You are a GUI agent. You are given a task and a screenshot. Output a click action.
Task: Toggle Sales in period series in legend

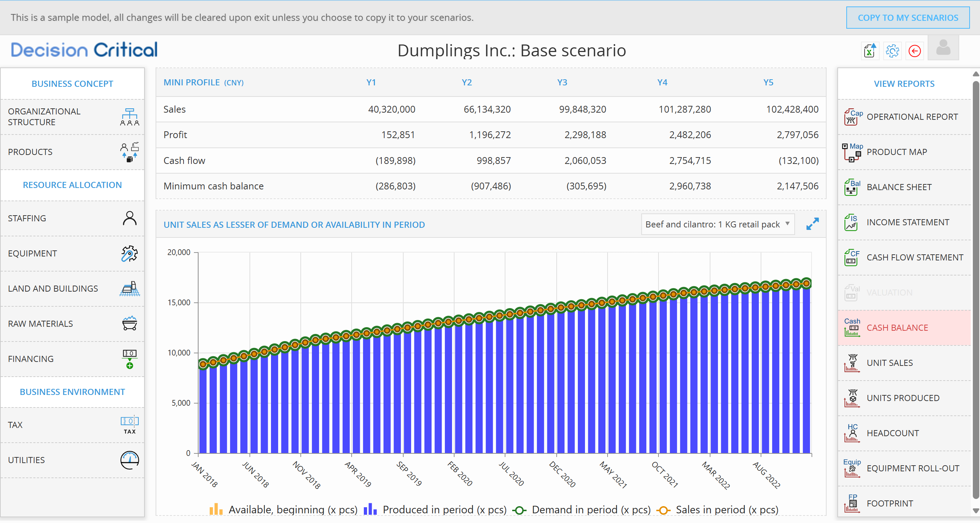pyautogui.click(x=718, y=510)
